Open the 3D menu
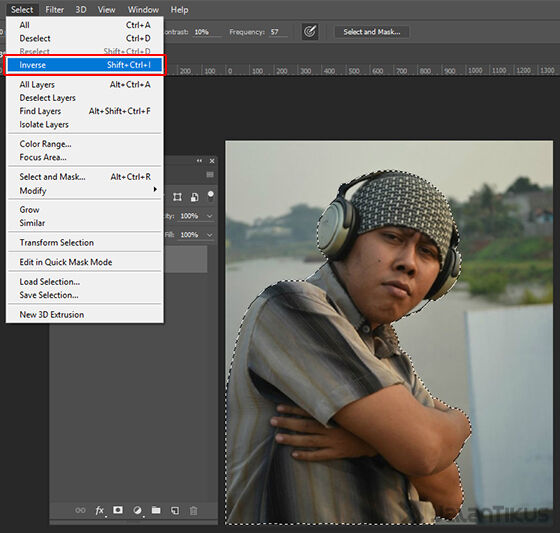 [x=81, y=10]
